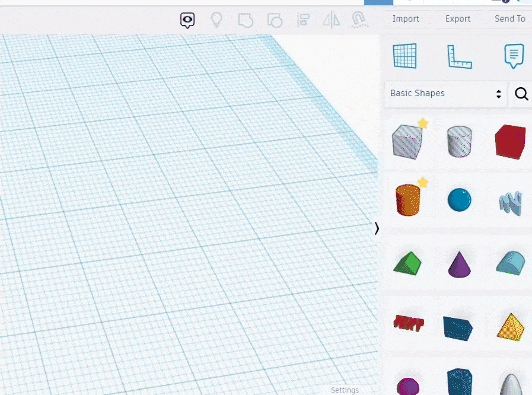Activate the Cruise magnet tool
This screenshot has height=395, width=532.
tap(359, 20)
